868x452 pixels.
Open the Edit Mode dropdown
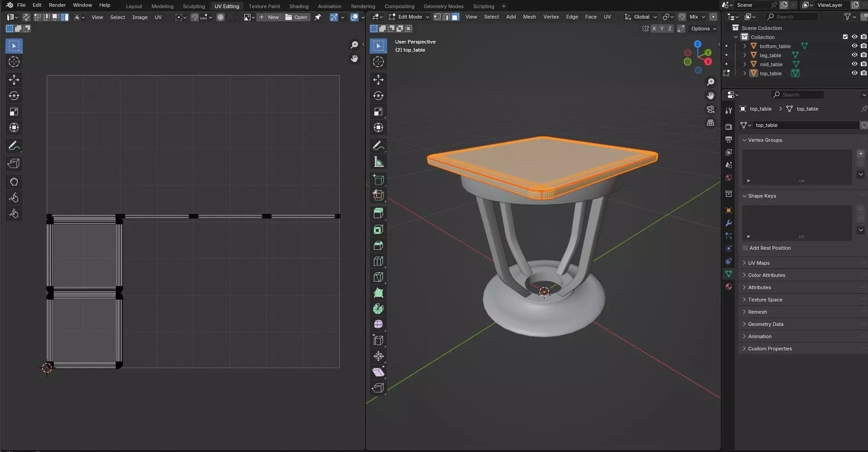[409, 17]
